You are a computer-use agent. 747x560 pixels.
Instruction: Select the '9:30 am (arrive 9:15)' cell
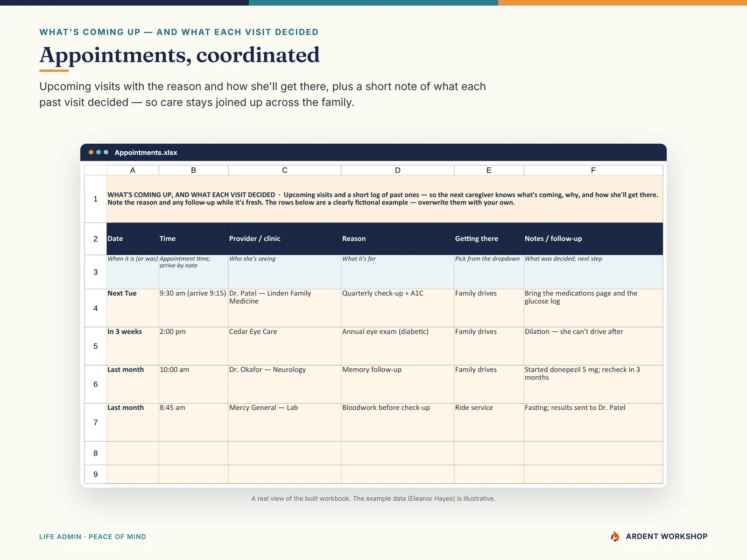193,308
